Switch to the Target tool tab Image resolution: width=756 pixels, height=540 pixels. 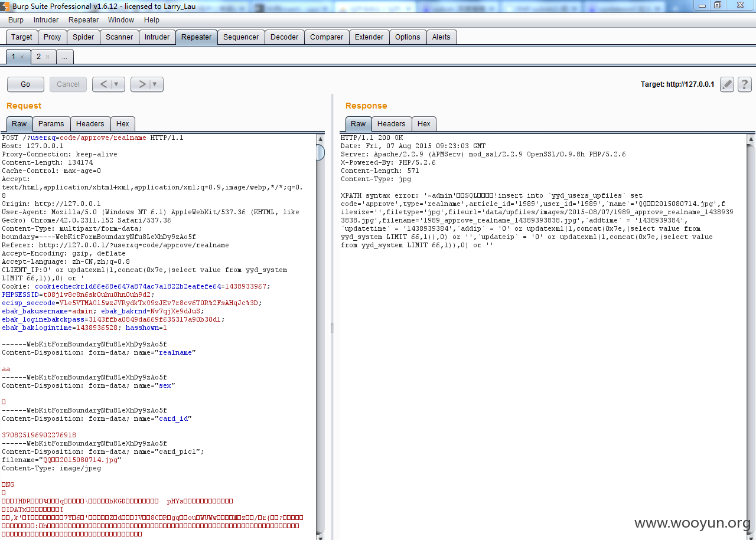22,37
